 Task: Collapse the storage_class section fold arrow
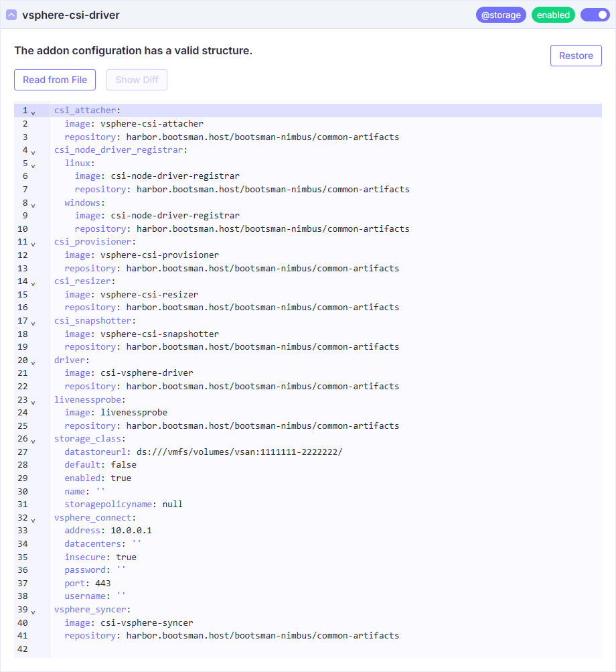[x=33, y=441]
